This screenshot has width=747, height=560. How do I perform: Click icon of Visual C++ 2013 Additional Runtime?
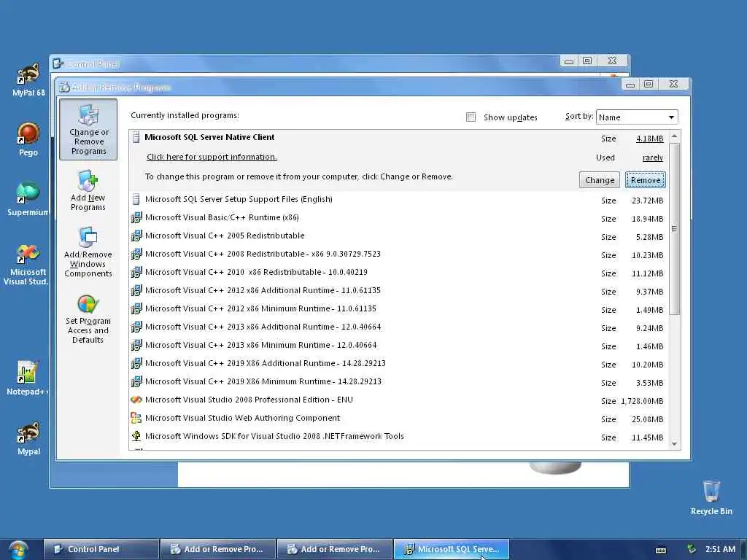click(x=136, y=327)
